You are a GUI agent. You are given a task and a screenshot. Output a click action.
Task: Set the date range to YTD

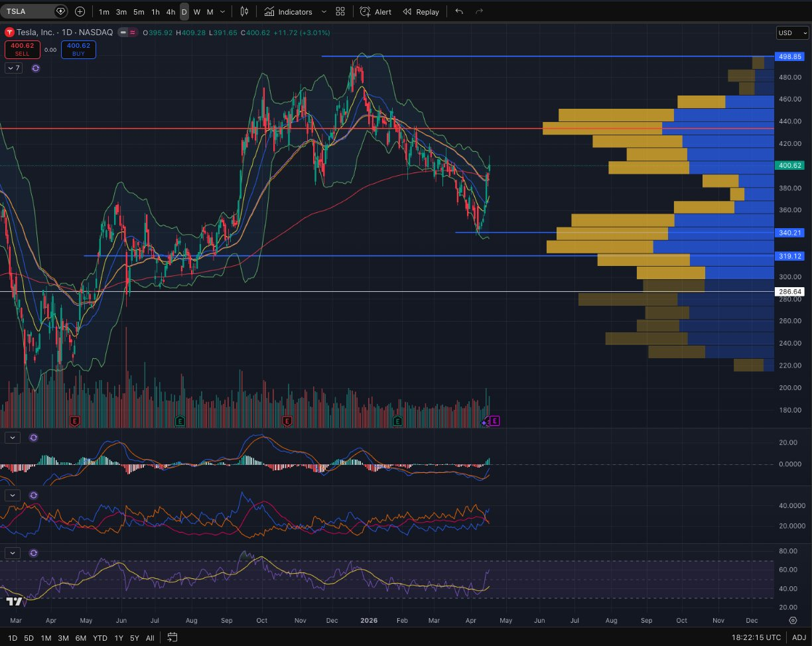[x=100, y=637]
